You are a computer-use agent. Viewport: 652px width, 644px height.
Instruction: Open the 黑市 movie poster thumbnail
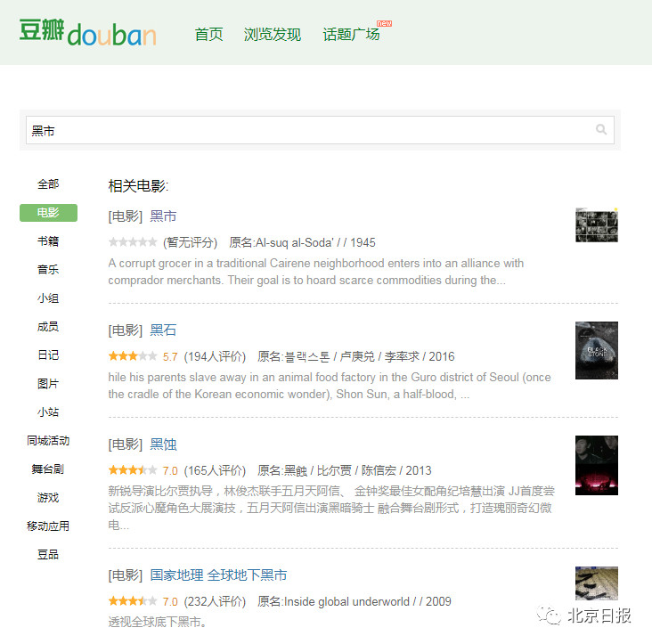click(x=596, y=225)
